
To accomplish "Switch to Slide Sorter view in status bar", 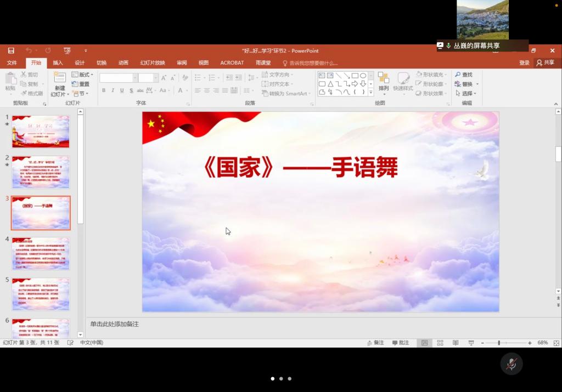I will click(x=440, y=343).
